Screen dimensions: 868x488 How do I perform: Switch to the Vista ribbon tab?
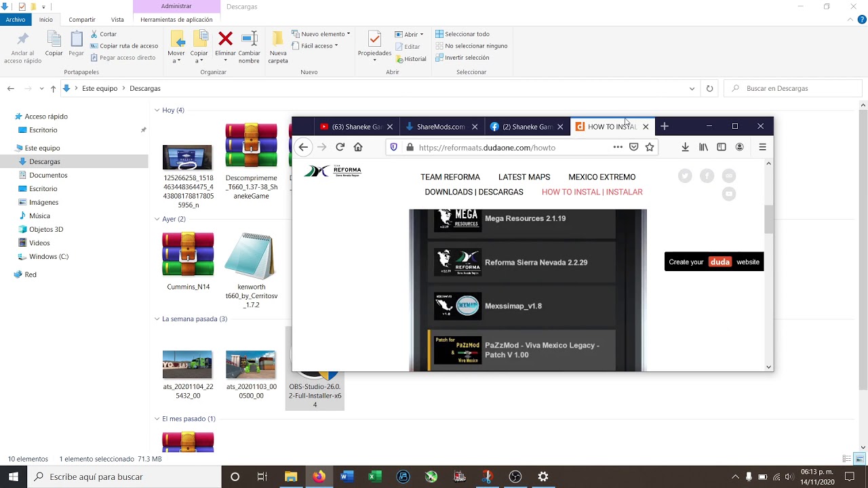tap(117, 20)
